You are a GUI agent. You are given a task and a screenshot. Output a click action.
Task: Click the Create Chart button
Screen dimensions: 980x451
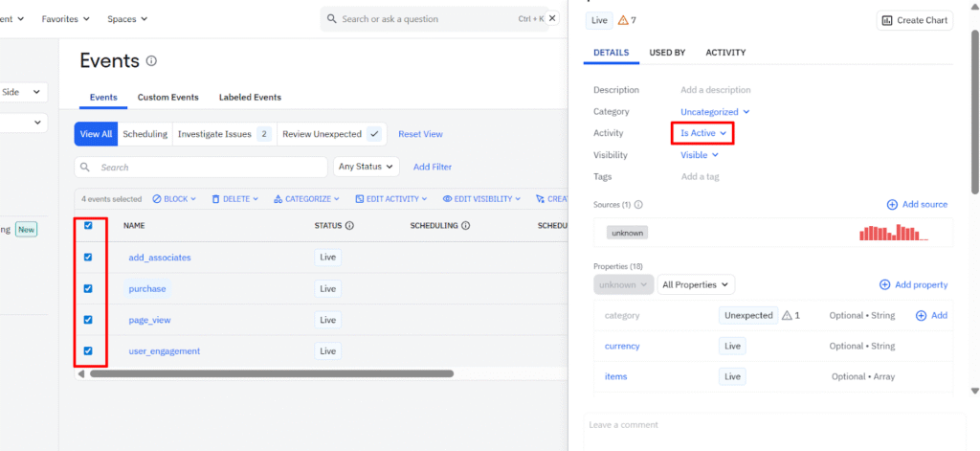pyautogui.click(x=914, y=20)
